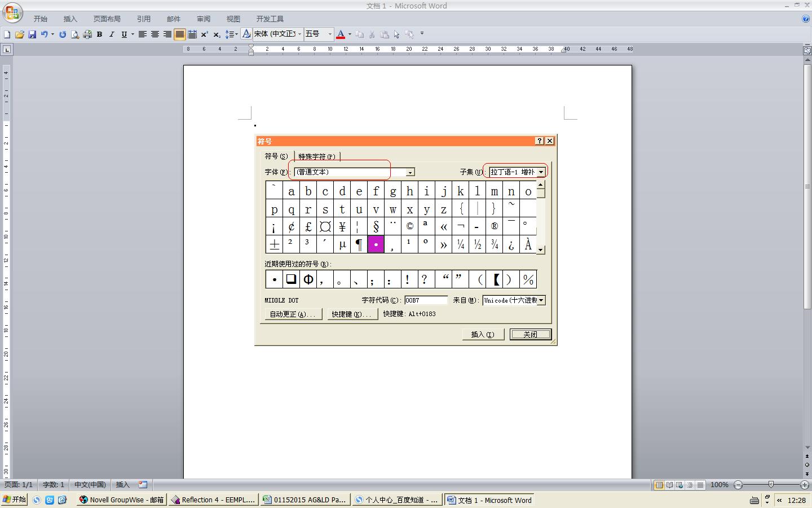Align text left
Image resolution: width=812 pixels, height=508 pixels.
point(143,34)
